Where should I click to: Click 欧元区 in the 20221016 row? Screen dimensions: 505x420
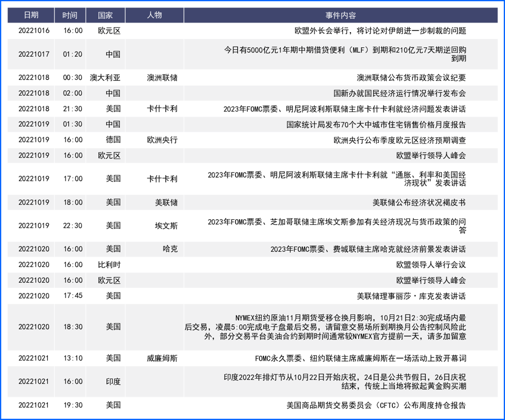(109, 30)
